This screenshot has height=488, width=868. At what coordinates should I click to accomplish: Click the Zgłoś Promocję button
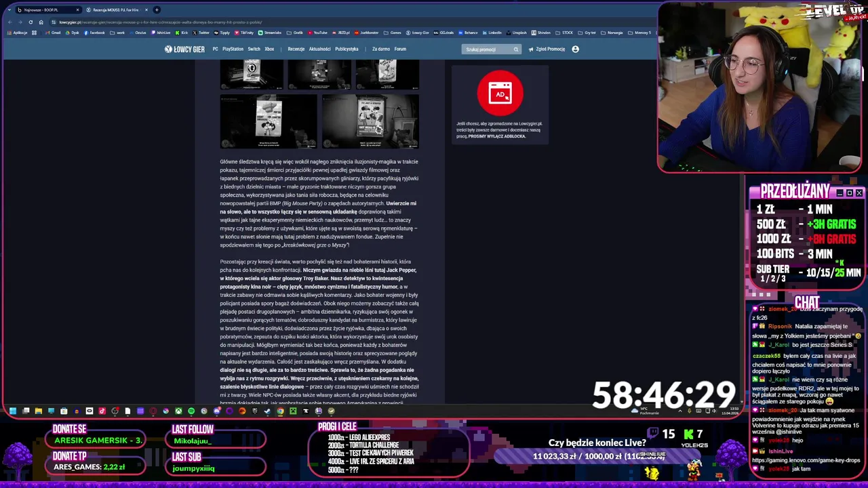click(x=547, y=49)
